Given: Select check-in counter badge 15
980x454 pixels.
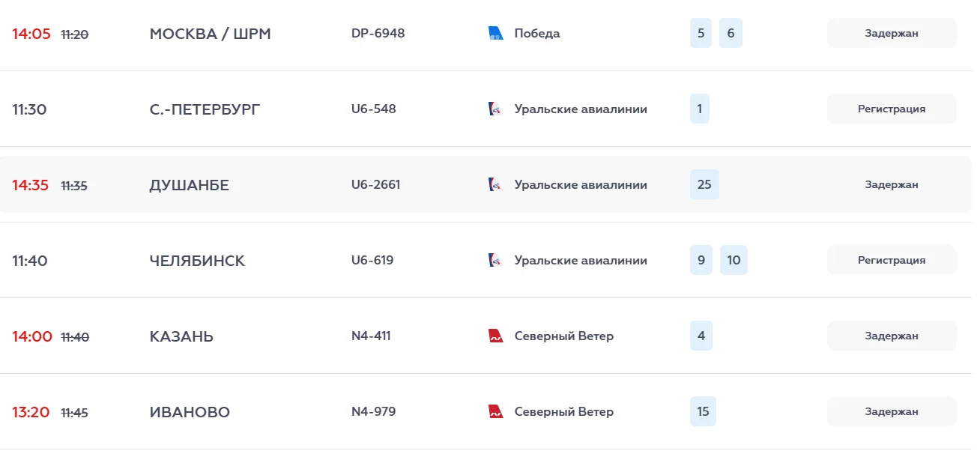Looking at the screenshot, I should [x=703, y=411].
